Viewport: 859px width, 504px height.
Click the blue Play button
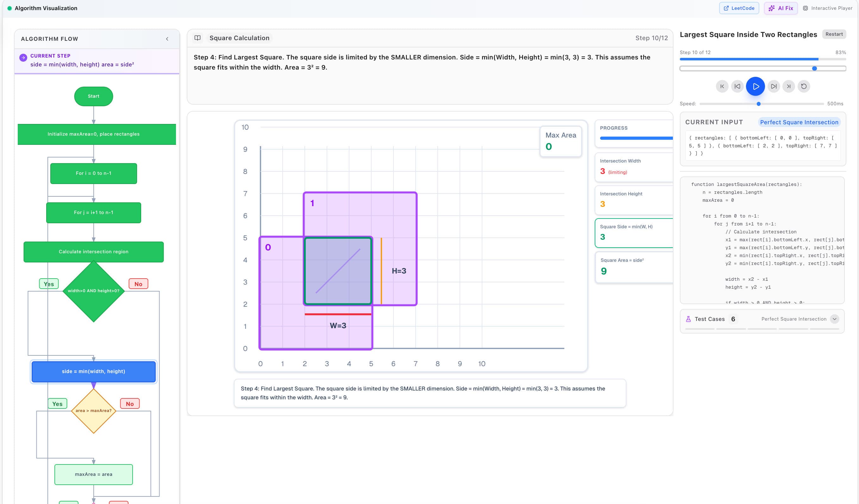pos(756,86)
